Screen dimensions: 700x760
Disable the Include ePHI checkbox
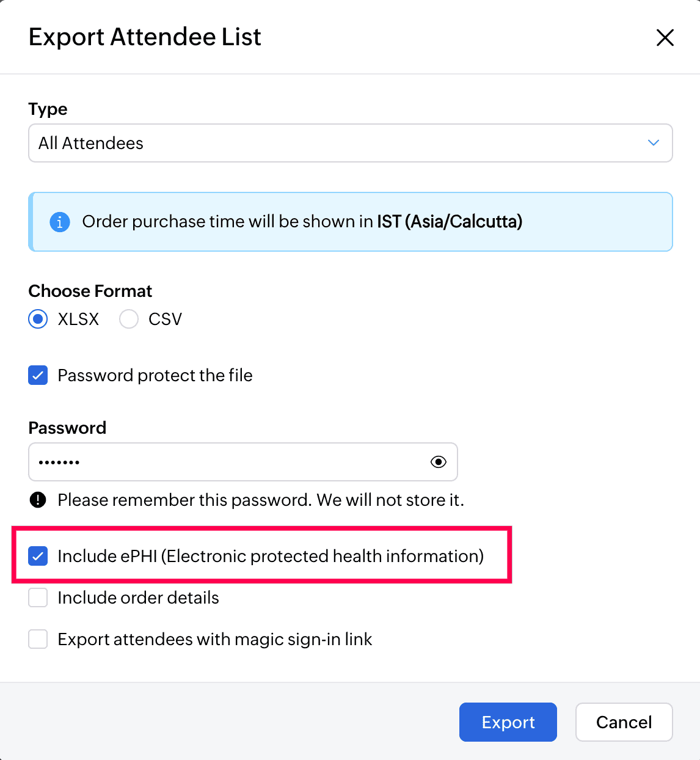[x=38, y=556]
